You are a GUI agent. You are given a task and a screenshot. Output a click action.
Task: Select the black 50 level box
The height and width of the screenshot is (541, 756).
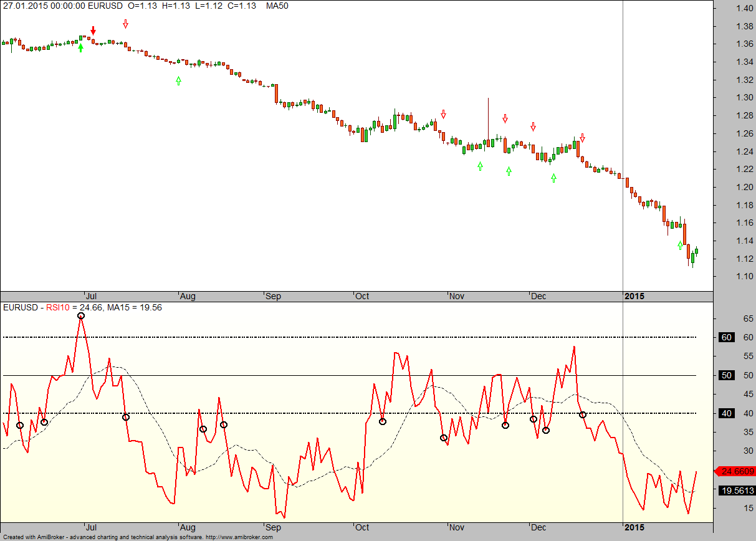click(x=726, y=375)
